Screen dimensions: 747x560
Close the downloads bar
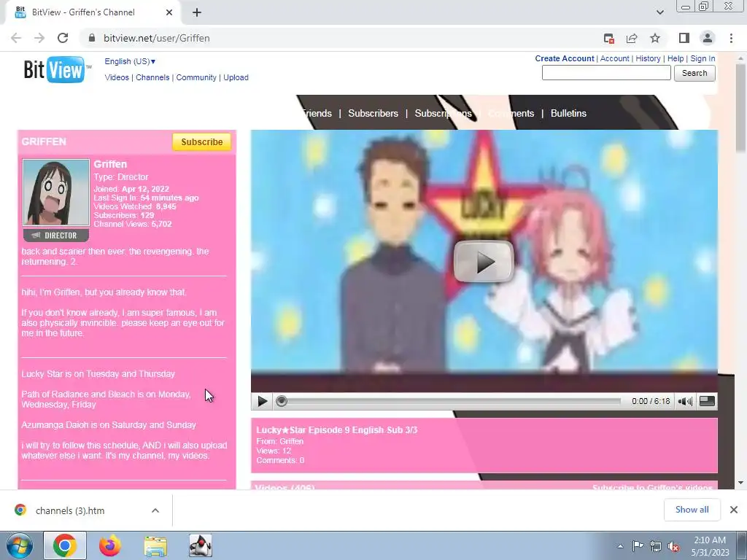[734, 510]
